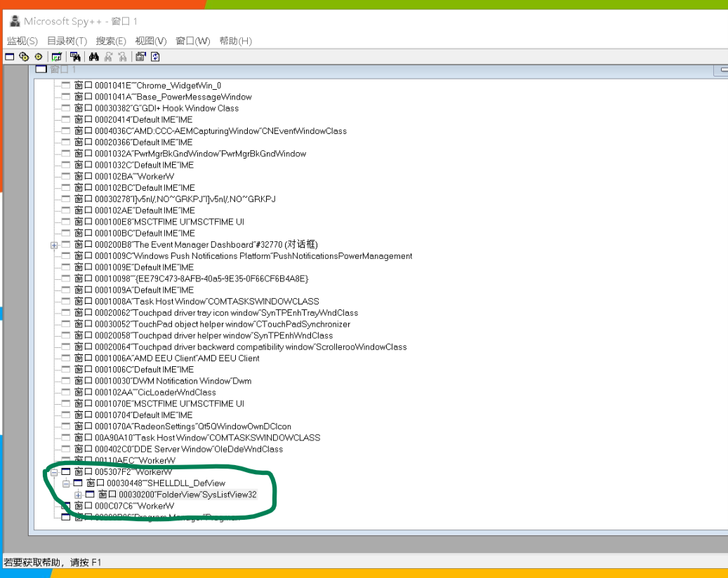Select row 0001070E MSCTFIME UI
Screen dimensions: 728x578
[159, 403]
